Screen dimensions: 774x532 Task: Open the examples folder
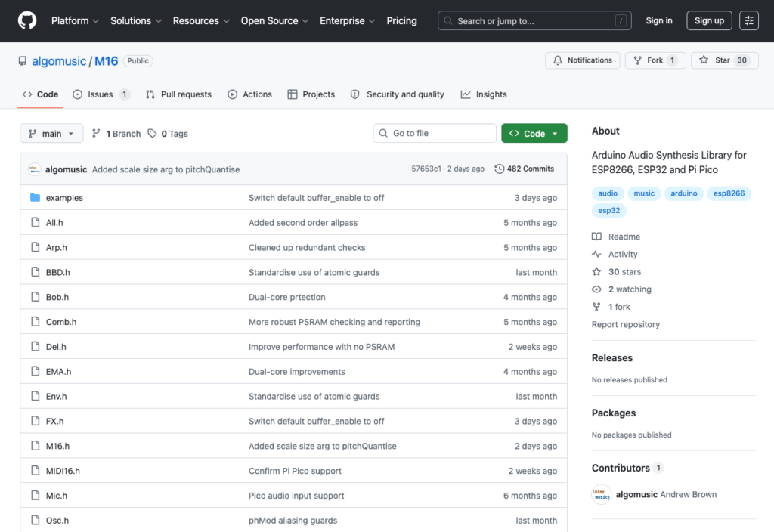(x=64, y=197)
